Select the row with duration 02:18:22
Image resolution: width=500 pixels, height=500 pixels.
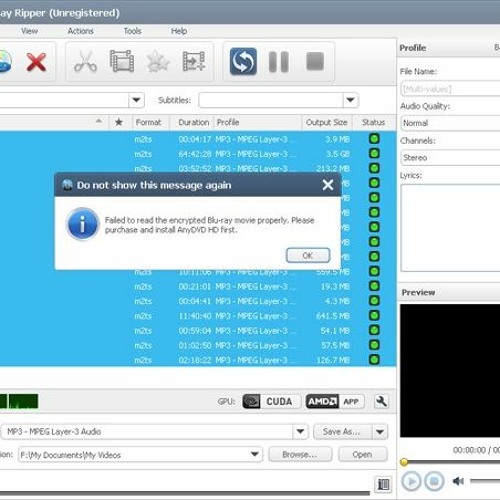pos(198,360)
